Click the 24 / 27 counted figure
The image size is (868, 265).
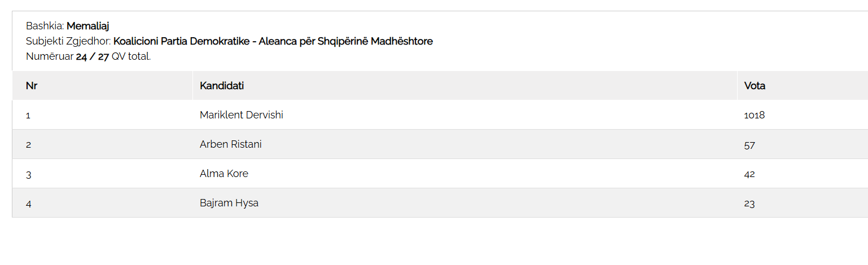click(92, 56)
